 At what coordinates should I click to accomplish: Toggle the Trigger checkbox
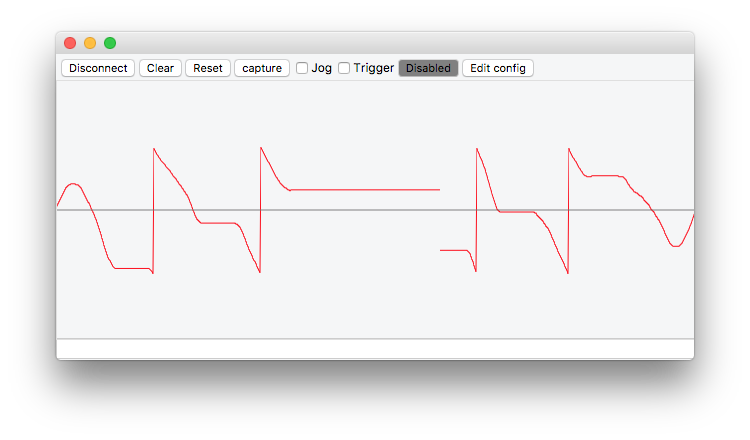(344, 68)
